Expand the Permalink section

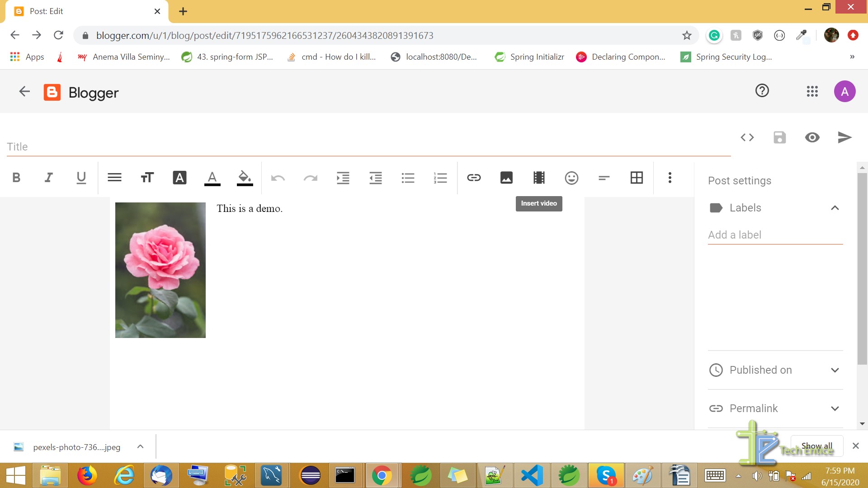[x=835, y=409]
